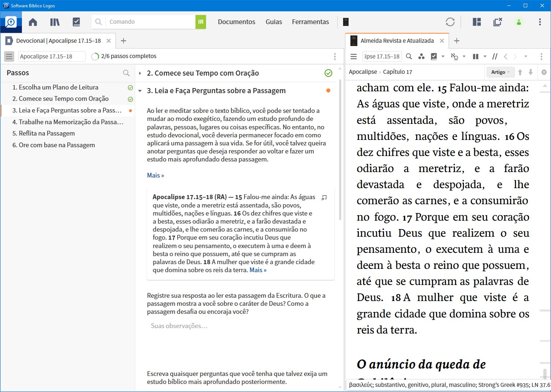Open the Artigo navigation dropdown

[500, 72]
